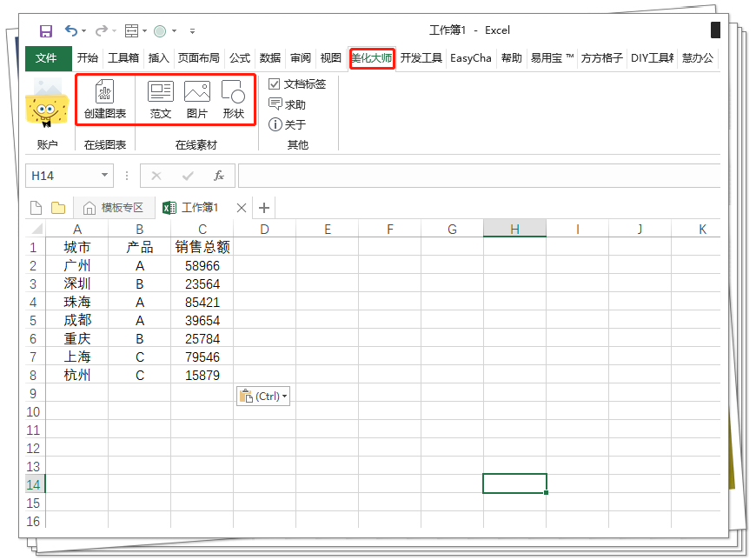The image size is (756, 560).
Task: Expand the Name Box dropdown showing H14
Action: point(106,175)
